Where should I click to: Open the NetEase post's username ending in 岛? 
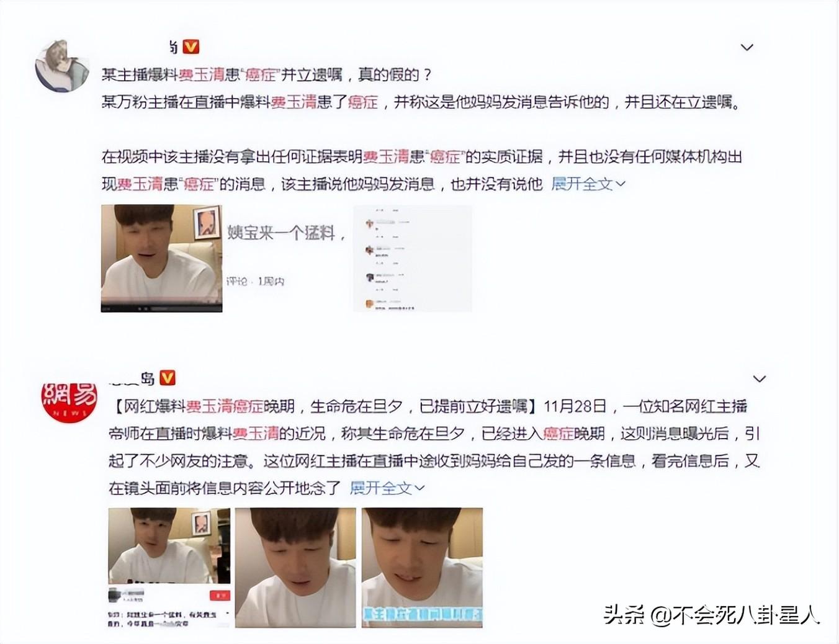tap(132, 378)
